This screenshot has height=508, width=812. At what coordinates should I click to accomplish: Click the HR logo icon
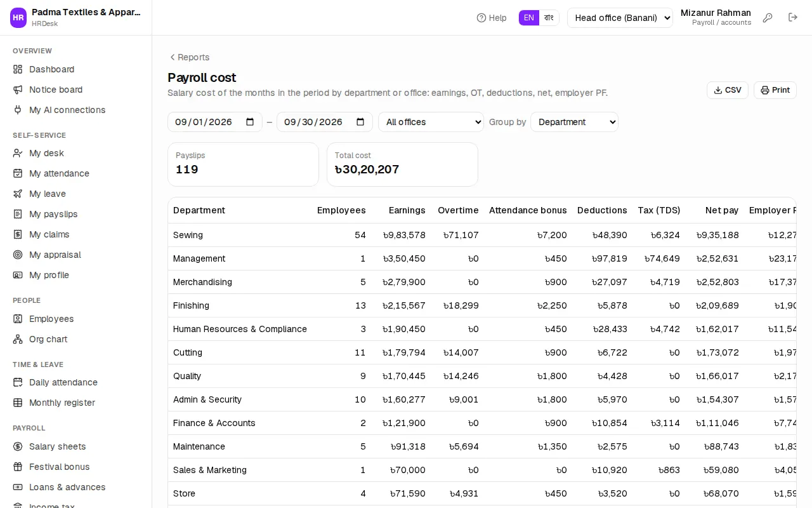click(18, 18)
